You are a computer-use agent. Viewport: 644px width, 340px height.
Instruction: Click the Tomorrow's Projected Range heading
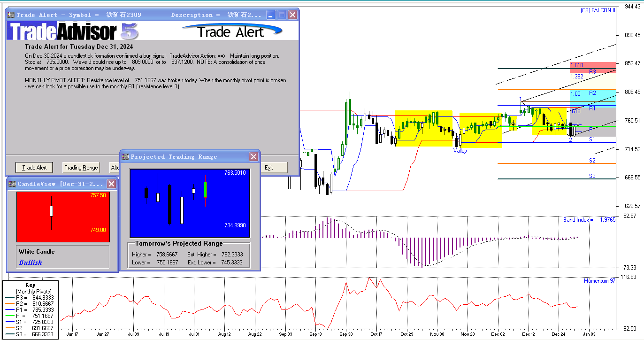179,243
